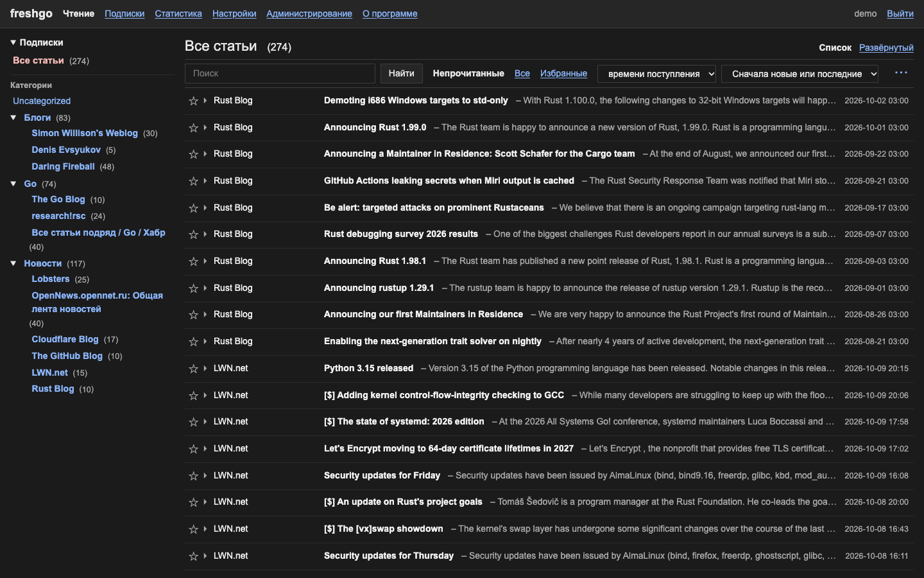Collapse the Новости category
This screenshot has width=924, height=578.
click(x=13, y=263)
